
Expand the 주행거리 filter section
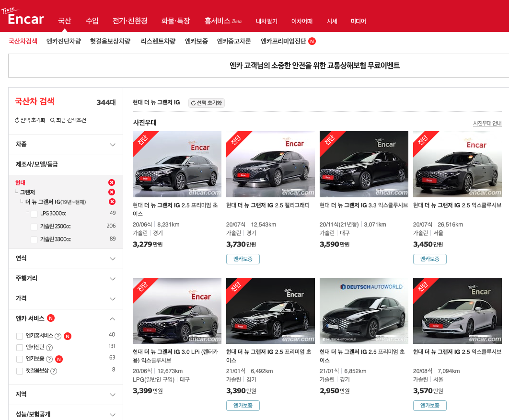(66, 279)
